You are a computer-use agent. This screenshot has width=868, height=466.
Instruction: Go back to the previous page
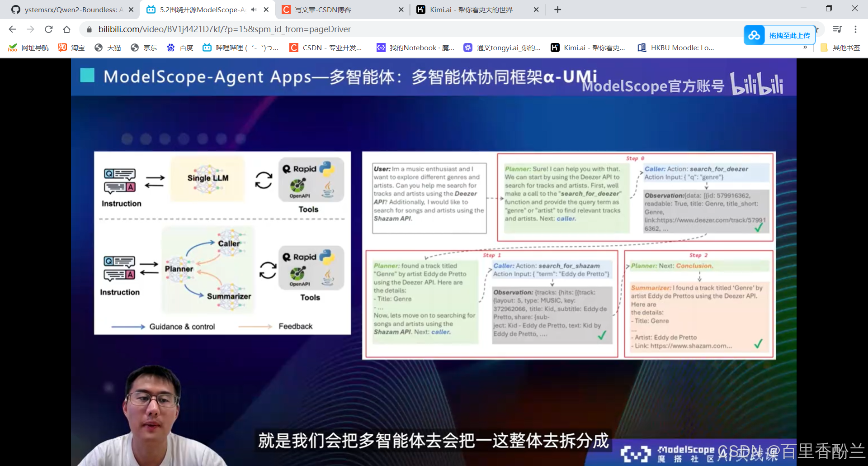[12, 29]
